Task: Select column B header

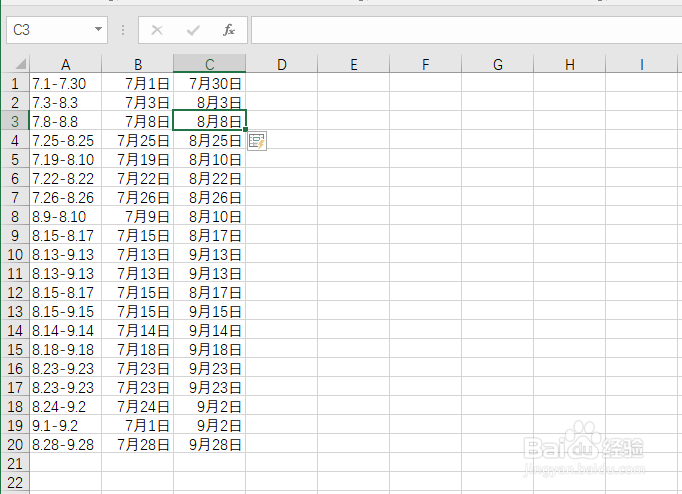Action: 137,64
